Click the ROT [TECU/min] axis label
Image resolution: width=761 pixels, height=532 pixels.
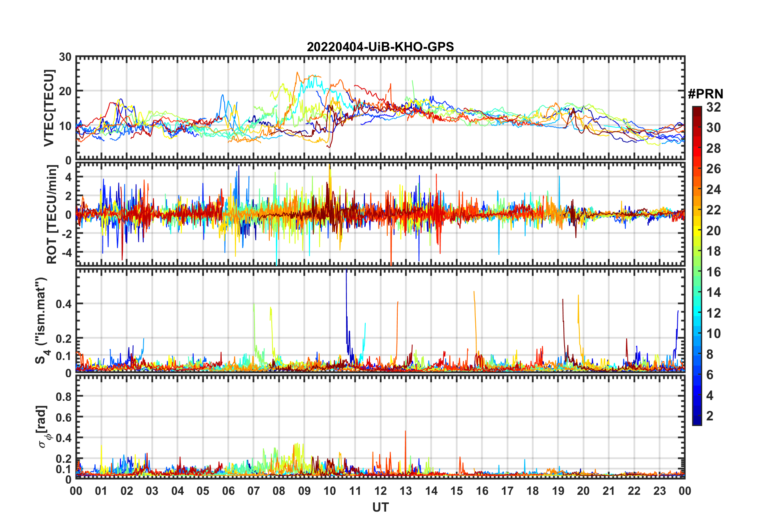point(52,214)
